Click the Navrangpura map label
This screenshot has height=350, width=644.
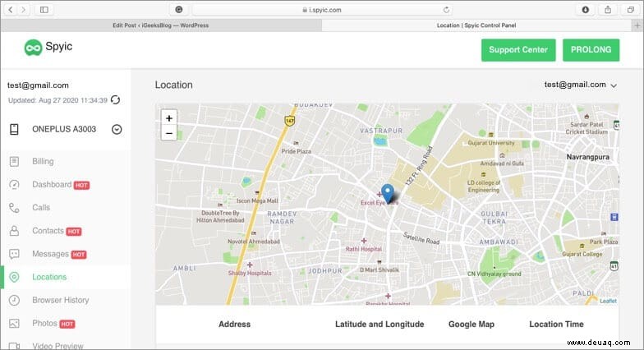[588, 157]
